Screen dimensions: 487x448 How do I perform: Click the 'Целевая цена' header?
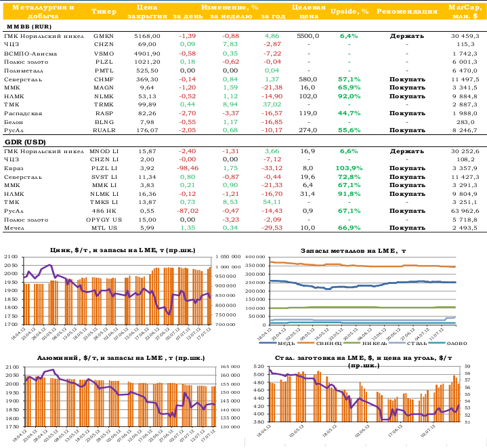coord(308,12)
